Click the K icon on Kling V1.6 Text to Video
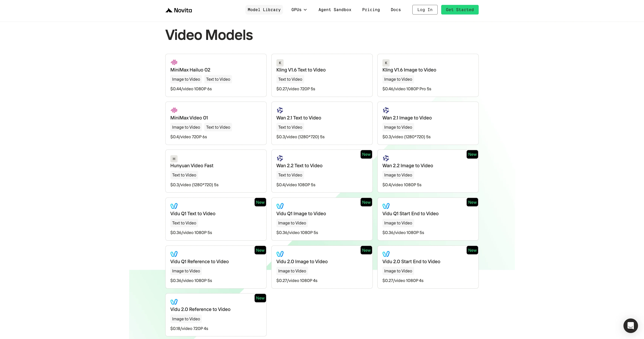This screenshot has width=644, height=339. (280, 63)
